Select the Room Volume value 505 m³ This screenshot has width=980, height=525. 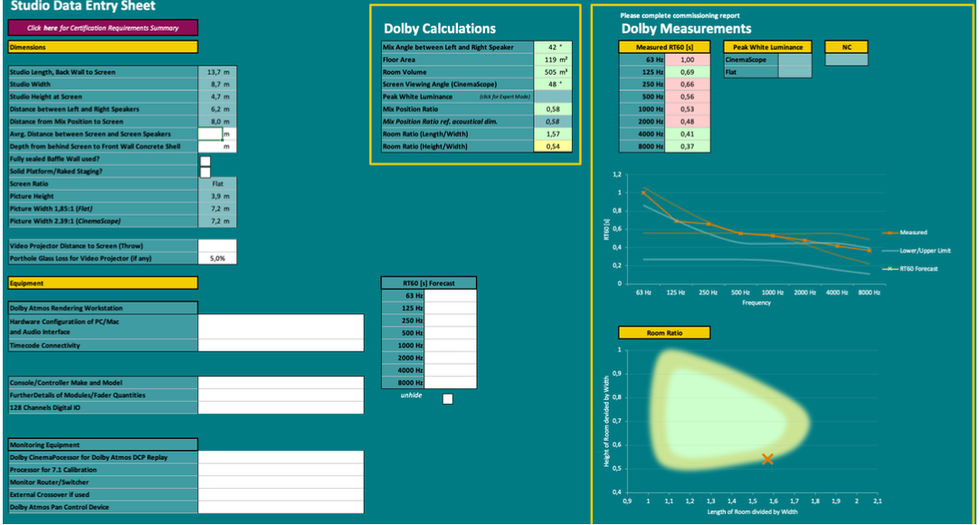(x=553, y=72)
